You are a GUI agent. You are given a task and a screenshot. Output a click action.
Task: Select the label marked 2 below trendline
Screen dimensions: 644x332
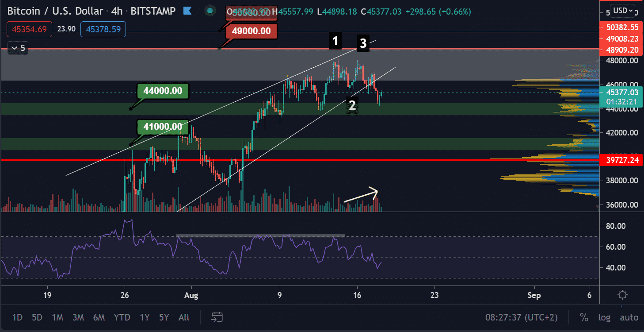(352, 105)
